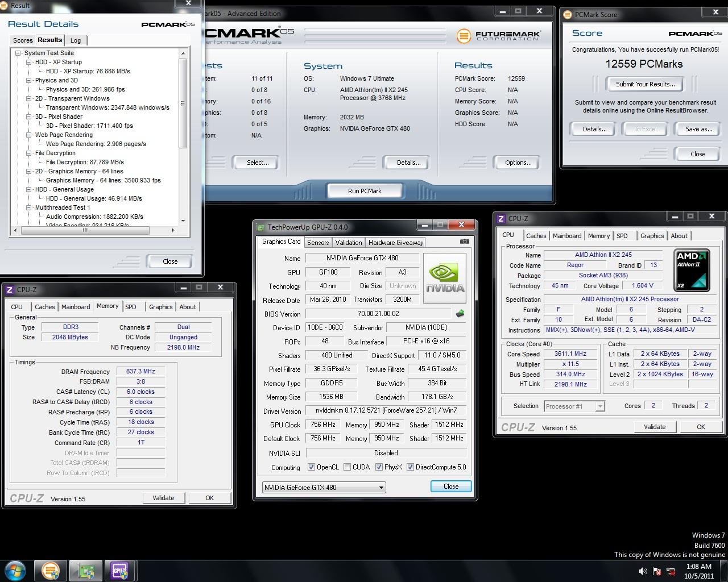Click OK in CPU-Z processor window
Image resolution: width=728 pixels, height=582 pixels.
(x=701, y=427)
